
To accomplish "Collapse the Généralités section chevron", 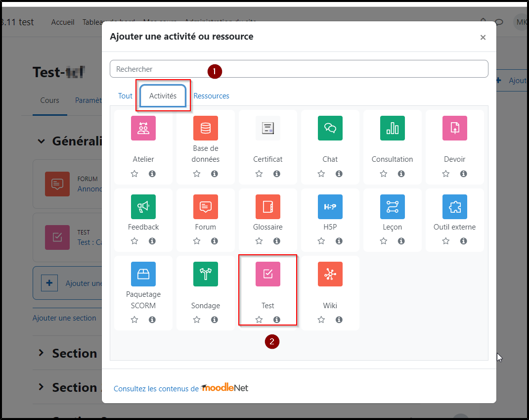I will click(x=42, y=141).
